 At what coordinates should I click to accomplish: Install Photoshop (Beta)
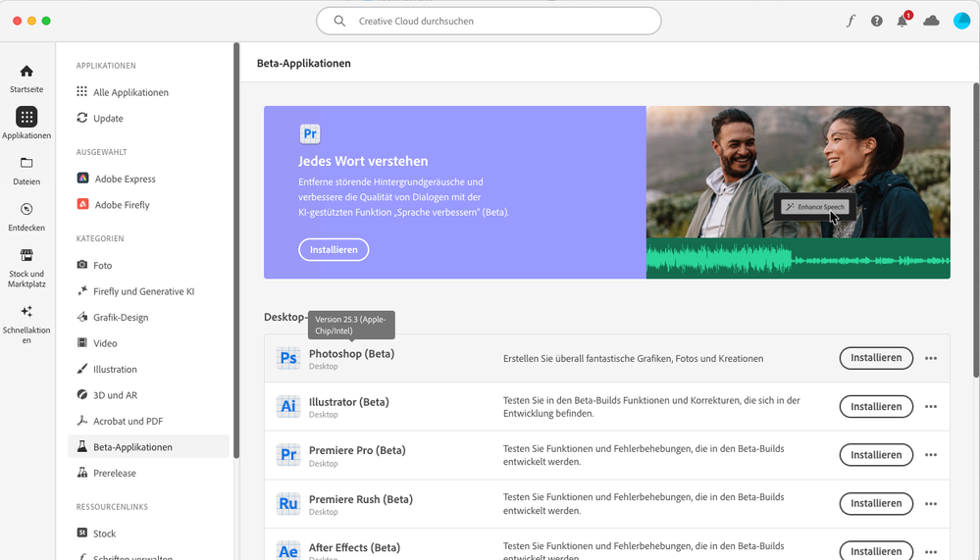click(876, 358)
